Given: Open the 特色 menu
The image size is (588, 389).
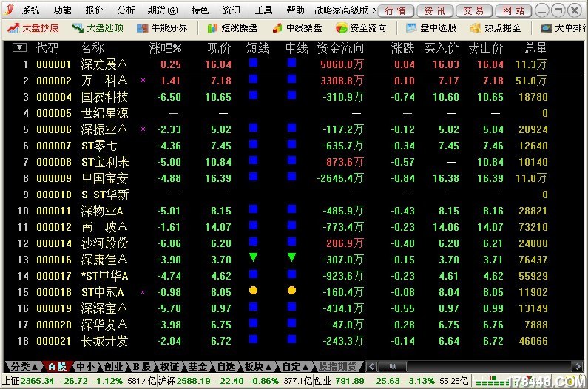Looking at the screenshot, I should 200,10.
